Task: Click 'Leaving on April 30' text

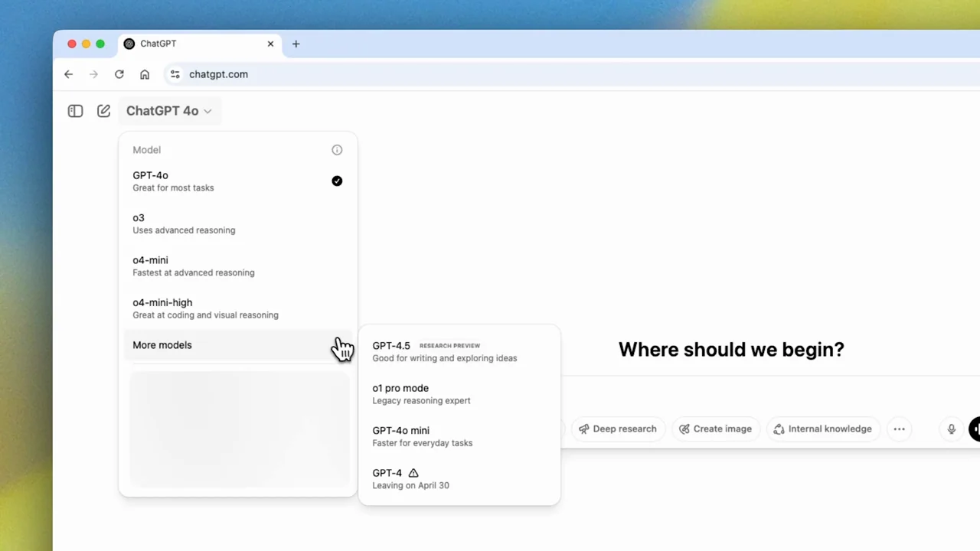Action: tap(410, 485)
